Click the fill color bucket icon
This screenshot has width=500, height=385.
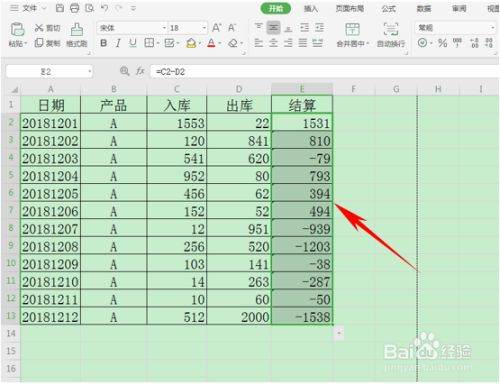coord(191,43)
